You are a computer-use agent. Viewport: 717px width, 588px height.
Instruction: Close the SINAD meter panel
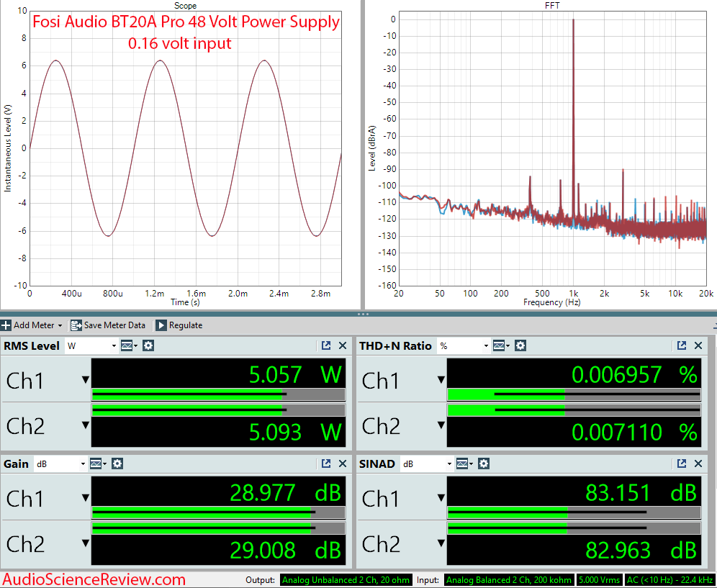click(x=698, y=463)
